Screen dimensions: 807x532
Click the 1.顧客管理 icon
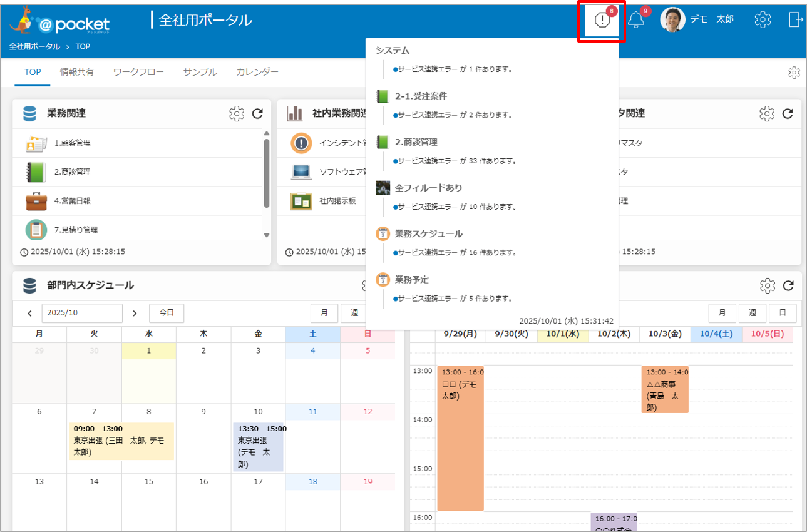click(x=36, y=143)
